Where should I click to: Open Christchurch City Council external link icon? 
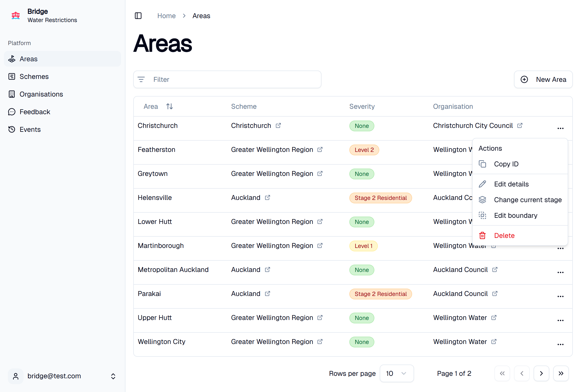pyautogui.click(x=520, y=125)
